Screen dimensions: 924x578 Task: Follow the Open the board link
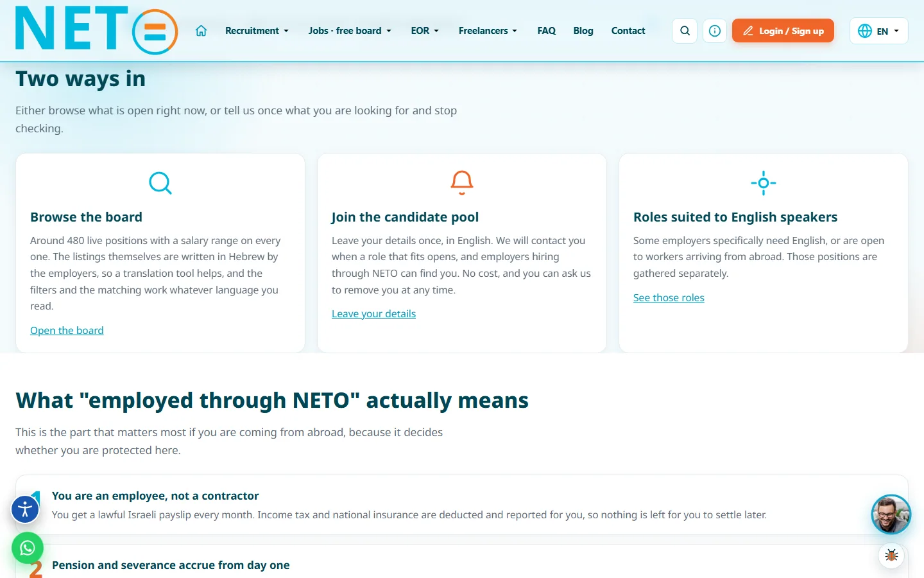tap(67, 330)
